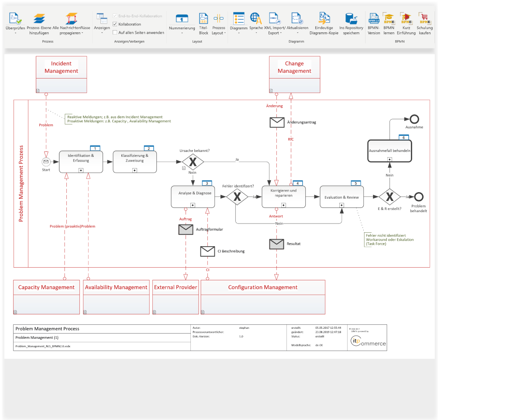The width and height of the screenshot is (524, 420).
Task: Click the note icon in Availability Management pool
Action: 86,312
